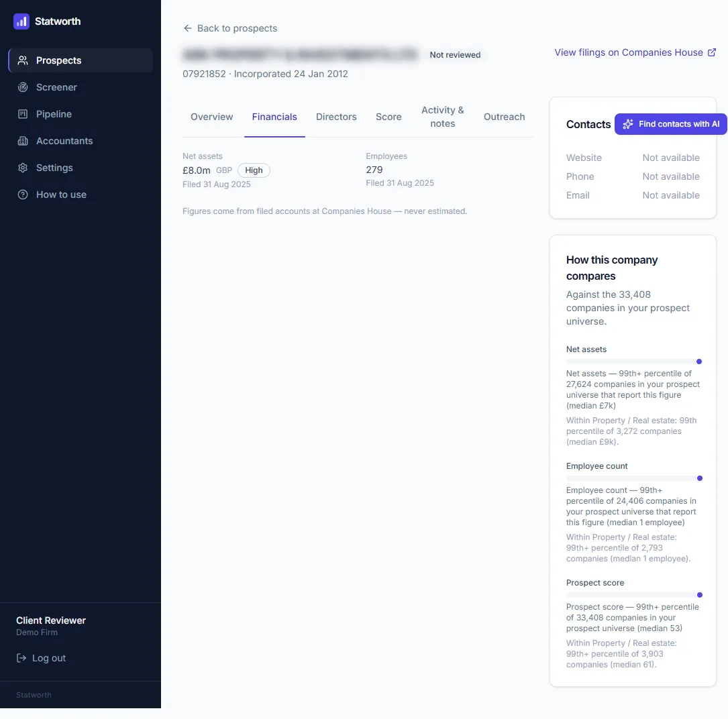Image resolution: width=728 pixels, height=719 pixels.
Task: Switch to the Overview tab
Action: 212,117
